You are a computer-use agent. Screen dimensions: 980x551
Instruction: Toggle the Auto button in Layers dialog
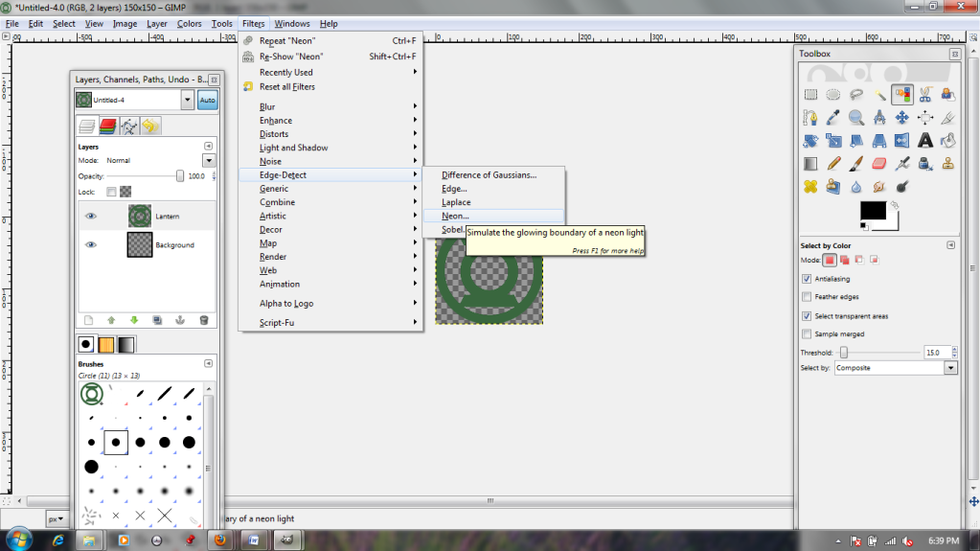pyautogui.click(x=208, y=100)
